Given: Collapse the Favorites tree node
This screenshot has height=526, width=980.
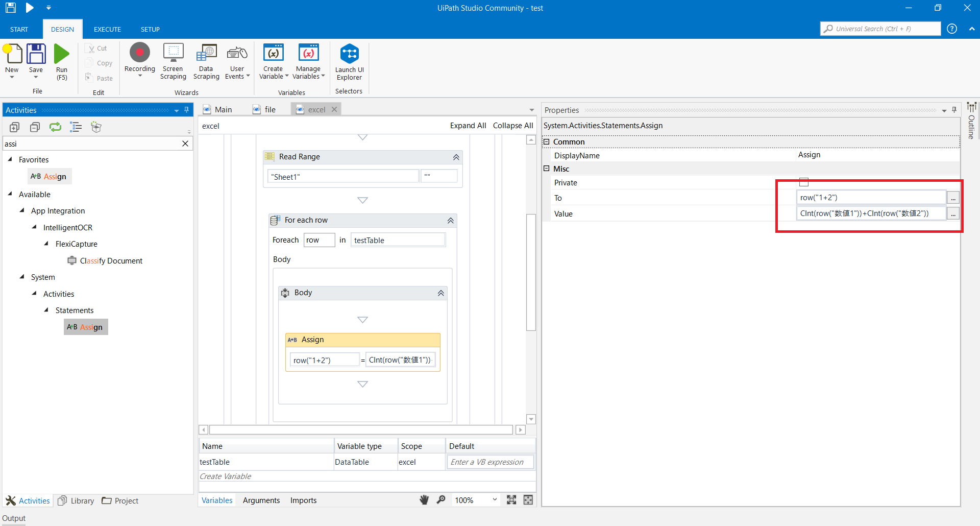Looking at the screenshot, I should click(x=10, y=159).
